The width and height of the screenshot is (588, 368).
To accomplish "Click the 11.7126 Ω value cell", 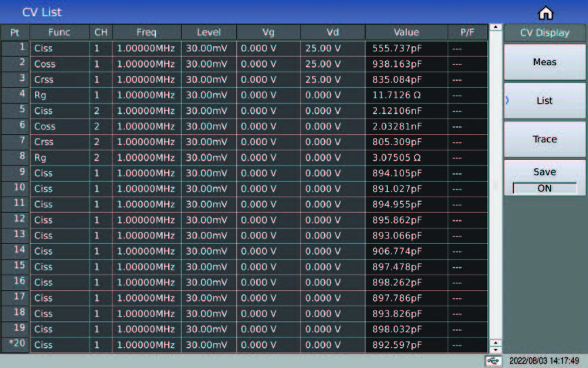I will (x=406, y=96).
